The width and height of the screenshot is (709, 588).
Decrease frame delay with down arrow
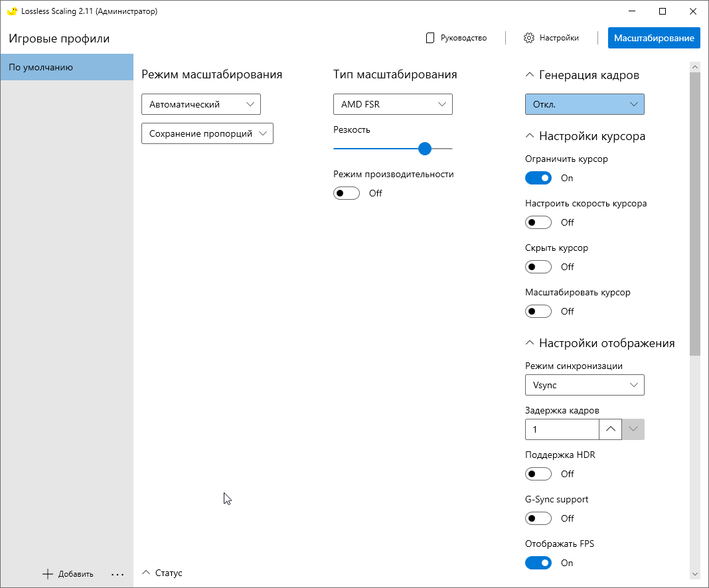pyautogui.click(x=633, y=429)
